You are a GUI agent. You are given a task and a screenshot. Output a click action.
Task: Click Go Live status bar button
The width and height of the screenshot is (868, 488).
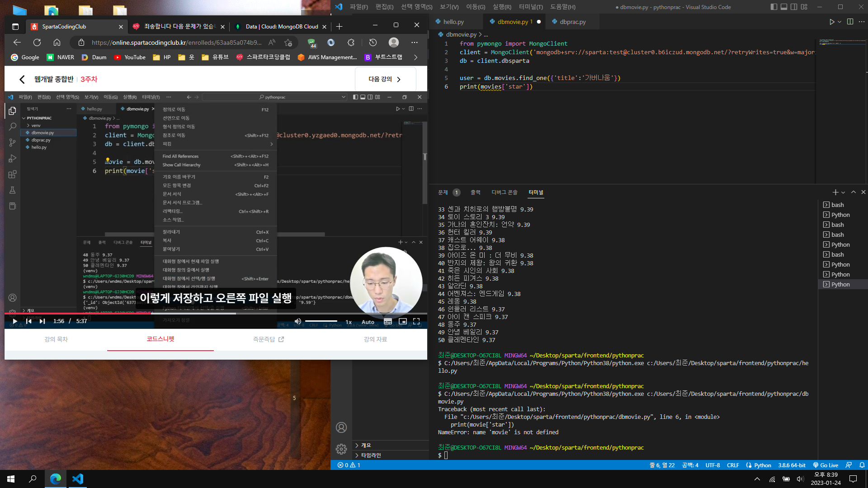pyautogui.click(x=826, y=465)
